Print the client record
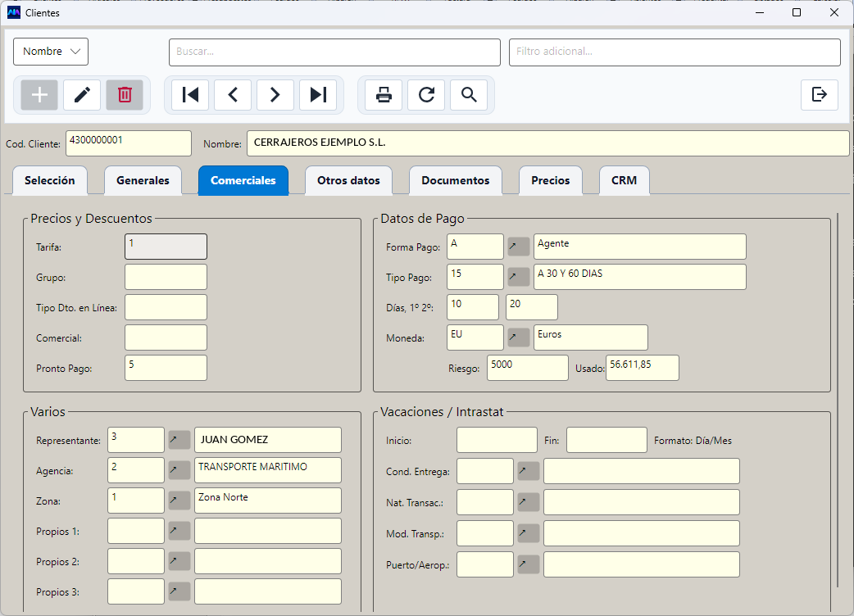 pos(384,95)
